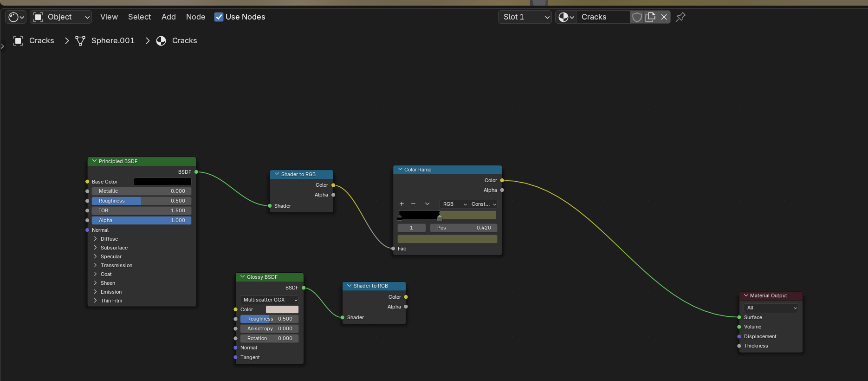868x381 pixels.
Task: Click Material Output Displacement socket
Action: pos(739,336)
